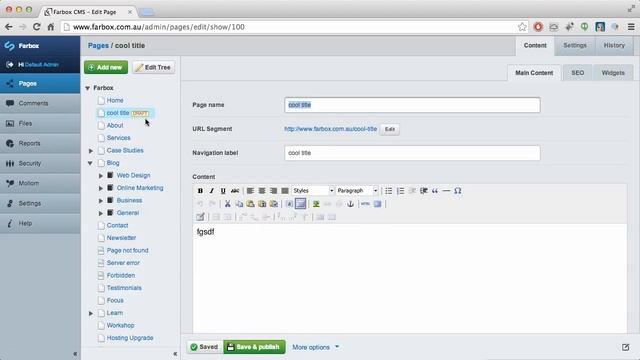640x360 pixels.
Task: Cut selected text with scissors icon
Action: 227,204
